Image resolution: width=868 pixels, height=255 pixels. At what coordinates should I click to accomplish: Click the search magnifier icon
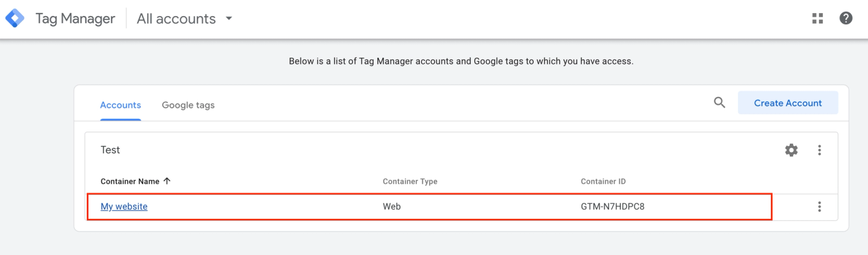point(719,103)
